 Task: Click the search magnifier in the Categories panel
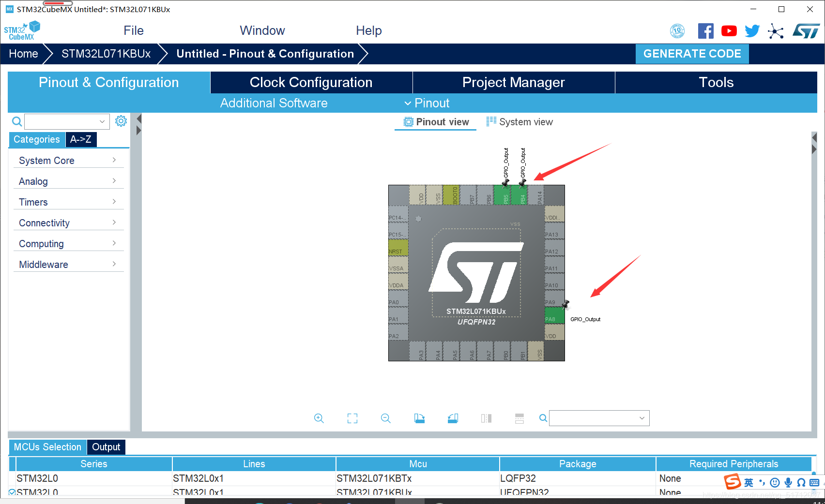point(17,121)
